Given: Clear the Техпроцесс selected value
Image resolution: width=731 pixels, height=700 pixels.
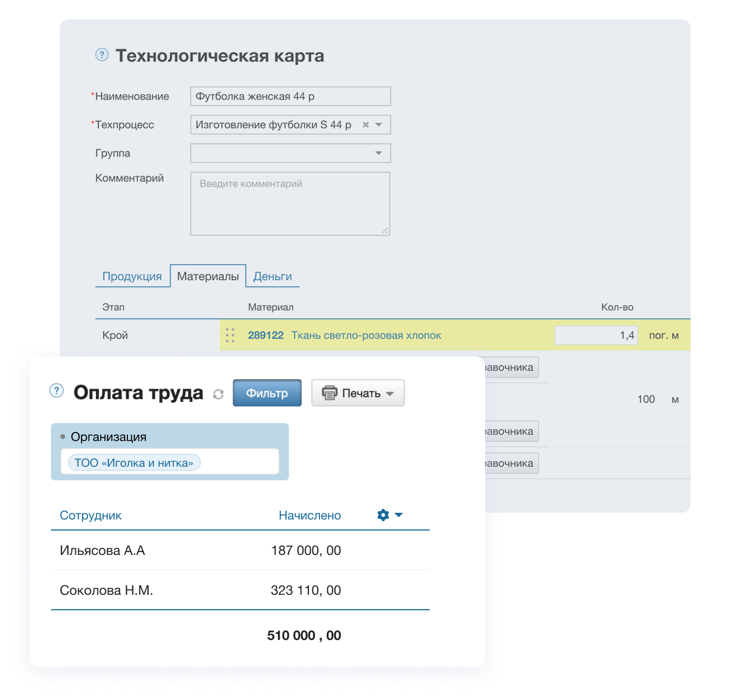Looking at the screenshot, I should 365,125.
